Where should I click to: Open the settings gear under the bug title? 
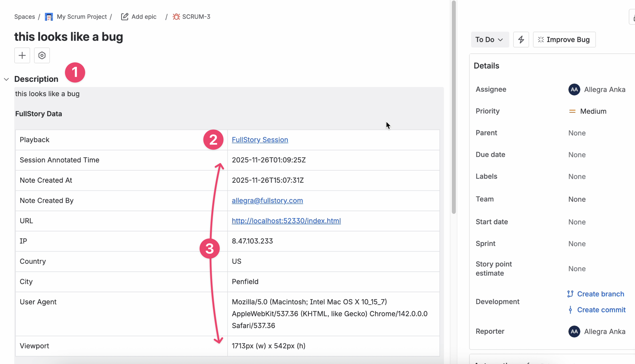pos(42,55)
